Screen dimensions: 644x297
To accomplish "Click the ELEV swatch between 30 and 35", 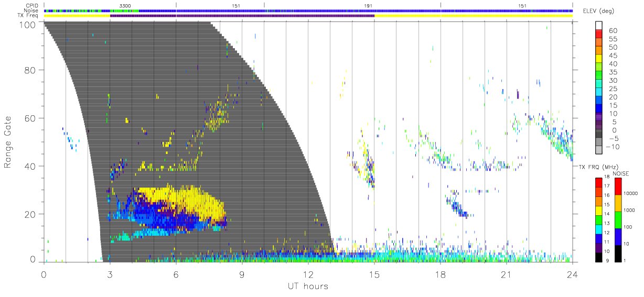I will coord(599,76).
